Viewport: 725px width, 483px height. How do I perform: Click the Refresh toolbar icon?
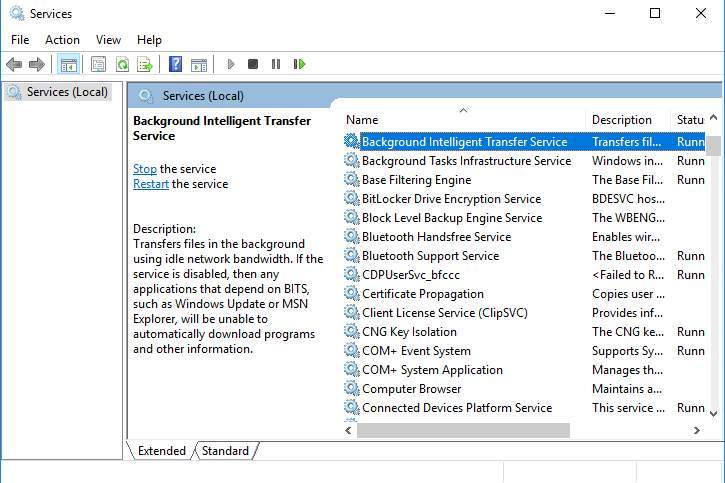121,64
